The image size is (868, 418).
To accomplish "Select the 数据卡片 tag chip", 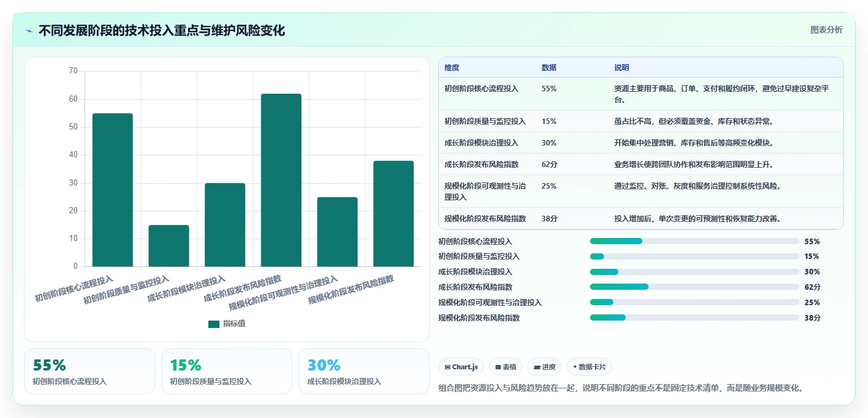I will 589,367.
